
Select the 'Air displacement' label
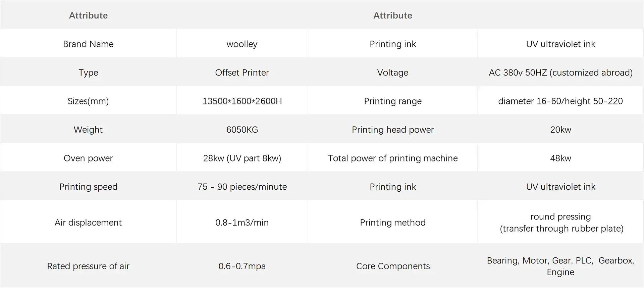88,222
